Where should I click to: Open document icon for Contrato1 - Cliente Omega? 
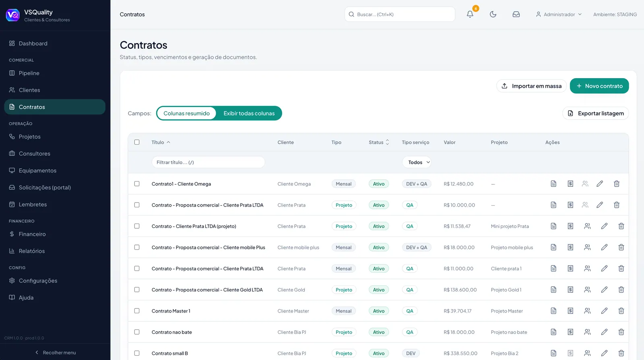click(553, 184)
